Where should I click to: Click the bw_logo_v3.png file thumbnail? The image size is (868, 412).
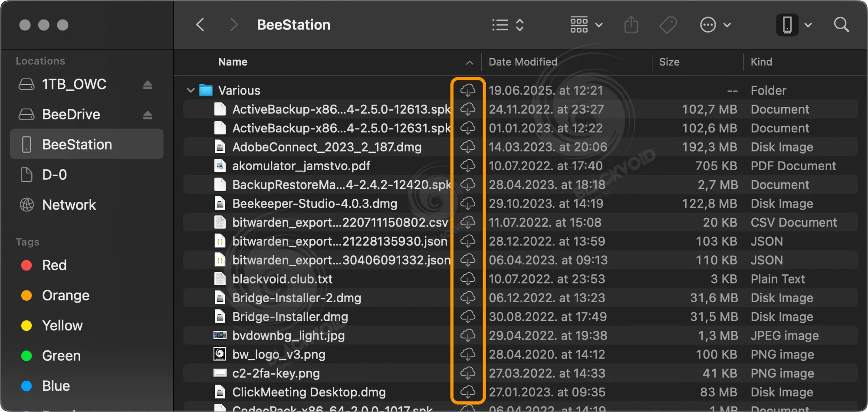[220, 354]
